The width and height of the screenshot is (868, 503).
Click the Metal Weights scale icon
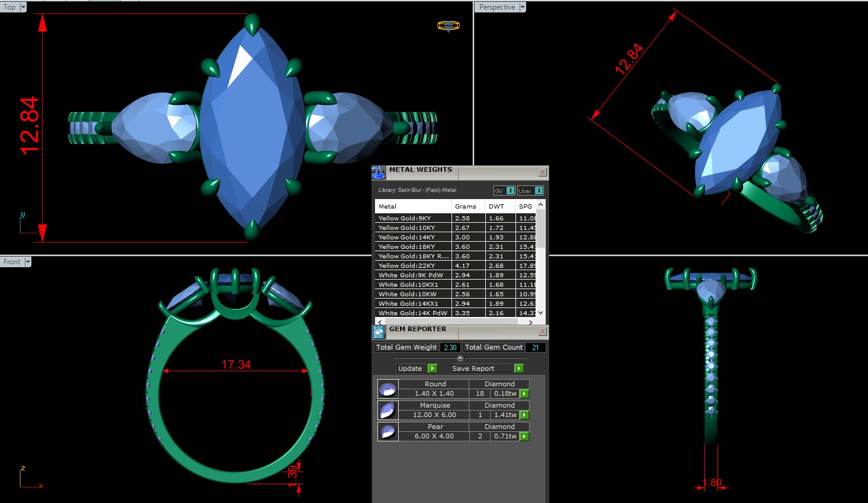coord(379,172)
